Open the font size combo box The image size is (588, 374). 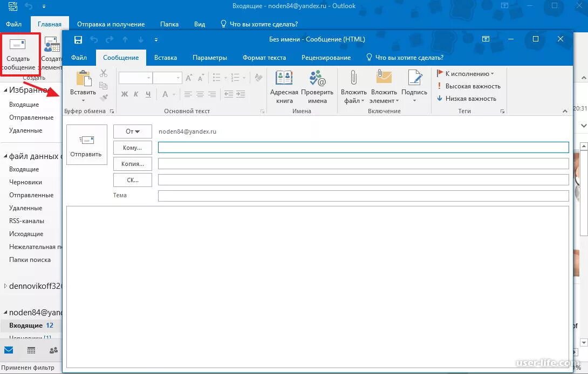pos(168,78)
